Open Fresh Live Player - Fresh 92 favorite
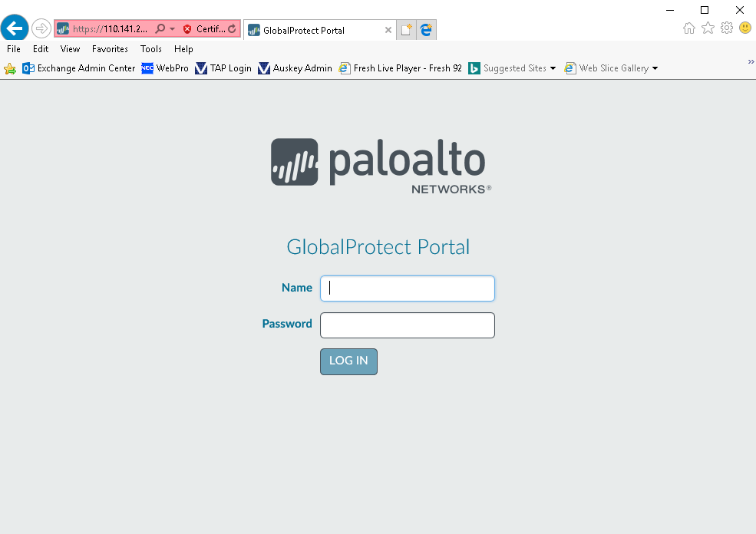756x534 pixels. [x=400, y=68]
